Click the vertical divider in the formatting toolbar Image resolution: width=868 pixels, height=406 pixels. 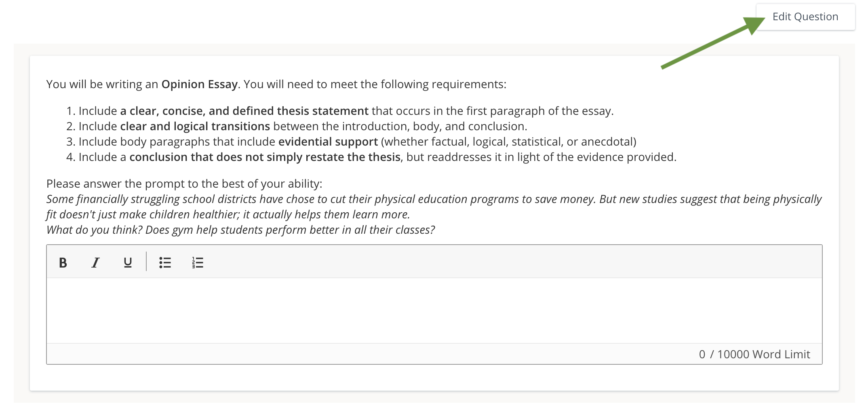[x=146, y=262]
